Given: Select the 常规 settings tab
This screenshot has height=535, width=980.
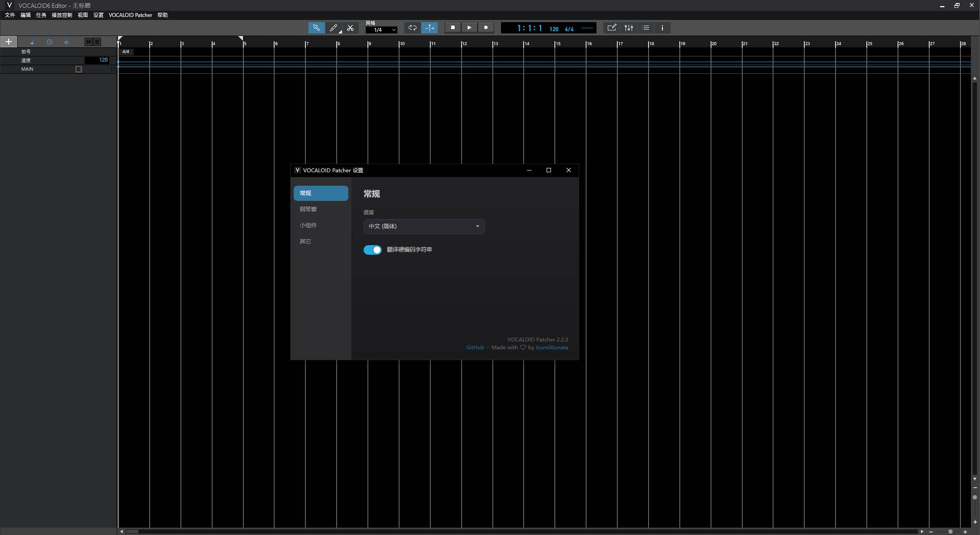Looking at the screenshot, I should (x=321, y=193).
